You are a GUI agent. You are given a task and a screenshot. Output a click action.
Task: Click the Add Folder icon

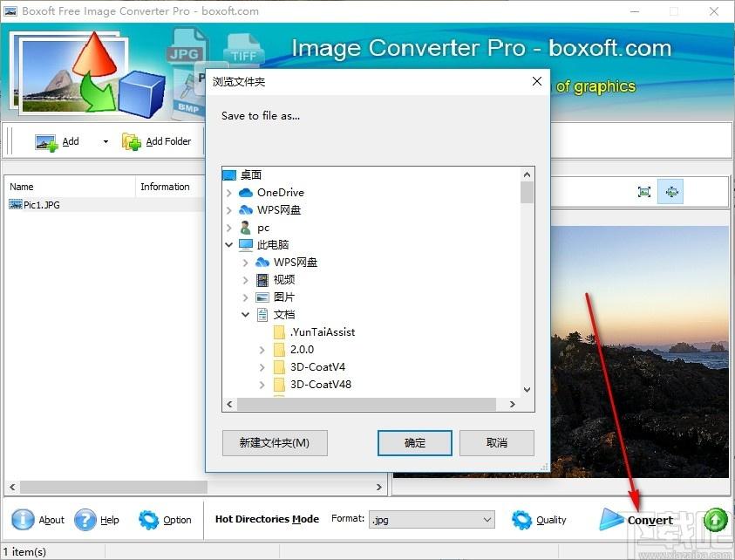132,141
